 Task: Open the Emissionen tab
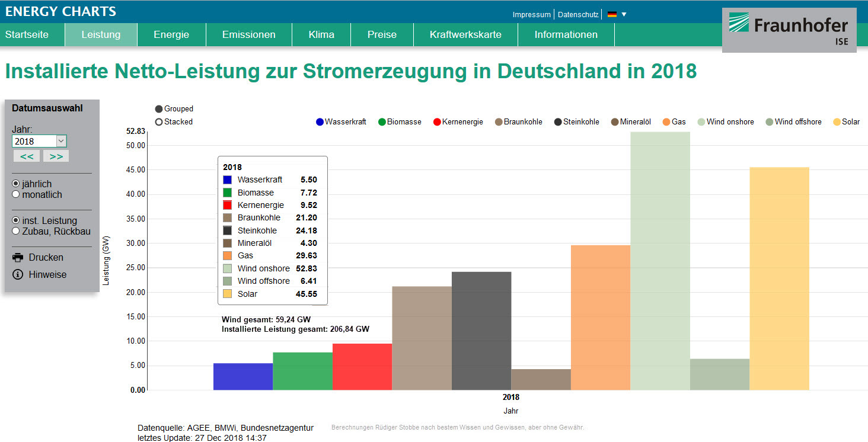click(x=248, y=34)
